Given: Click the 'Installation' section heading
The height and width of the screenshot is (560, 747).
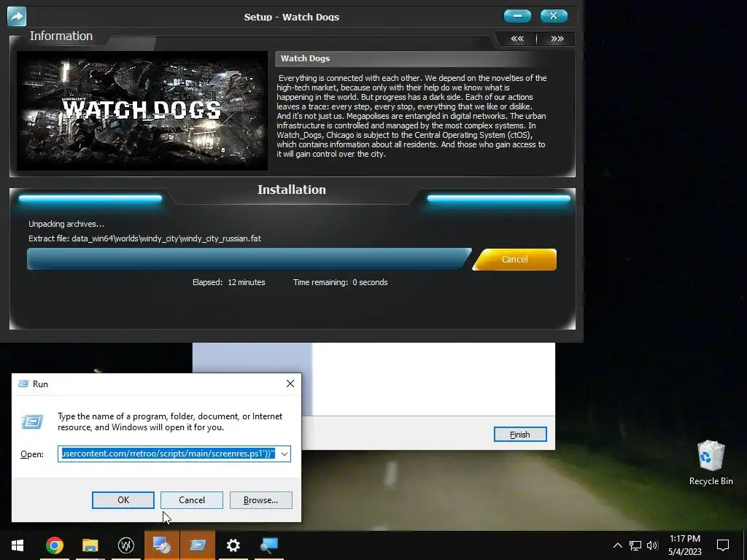Looking at the screenshot, I should point(292,190).
